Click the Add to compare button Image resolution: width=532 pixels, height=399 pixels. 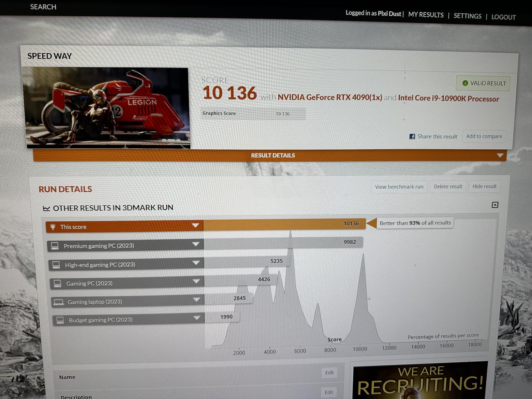[484, 136]
